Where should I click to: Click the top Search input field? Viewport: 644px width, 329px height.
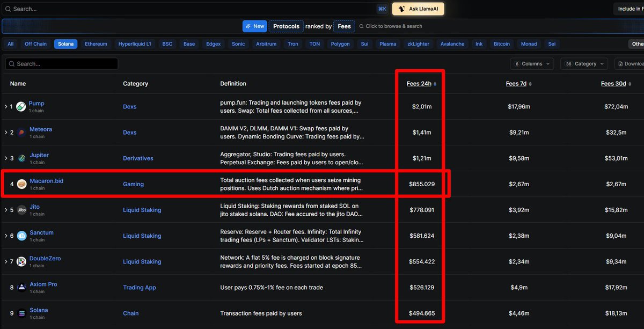195,9
